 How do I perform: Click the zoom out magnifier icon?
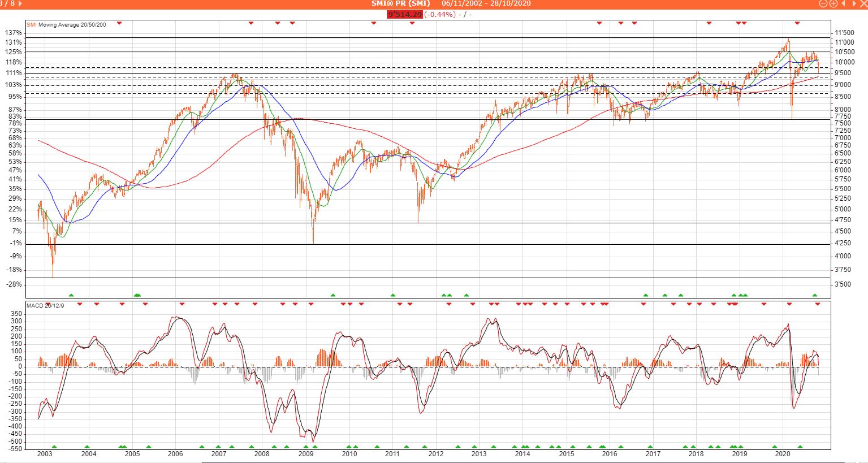tap(824, 3)
